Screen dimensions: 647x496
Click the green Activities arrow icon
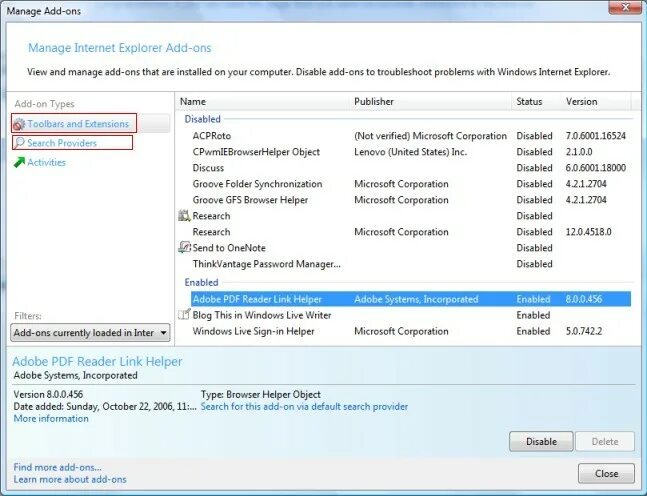(19, 162)
